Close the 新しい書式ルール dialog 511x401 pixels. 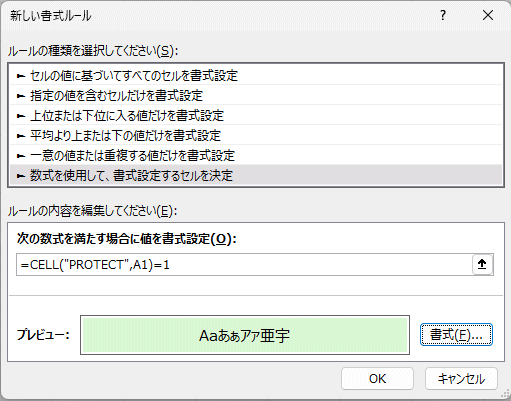pyautogui.click(x=488, y=15)
